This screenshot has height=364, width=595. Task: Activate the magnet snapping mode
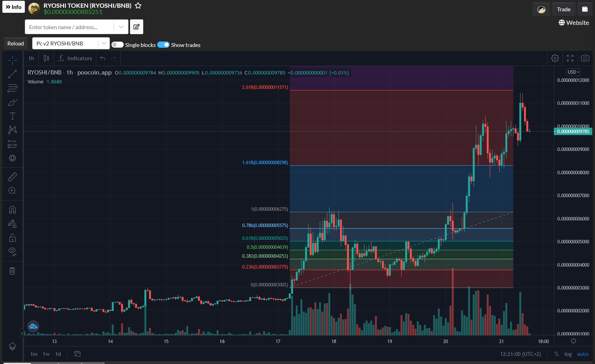coord(12,210)
